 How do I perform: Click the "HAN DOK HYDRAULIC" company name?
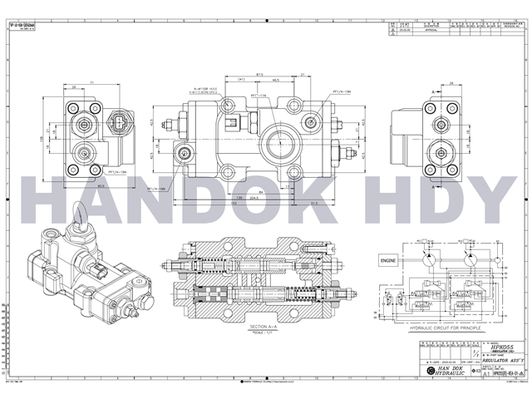(450, 371)
